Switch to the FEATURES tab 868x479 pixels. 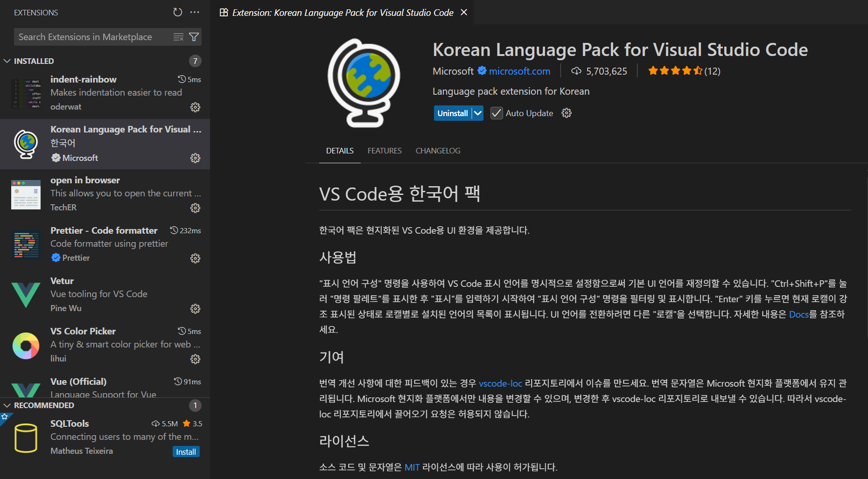click(385, 151)
